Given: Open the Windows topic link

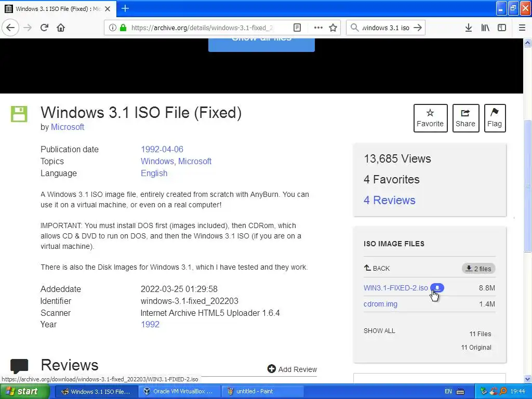Looking at the screenshot, I should click(x=158, y=161).
